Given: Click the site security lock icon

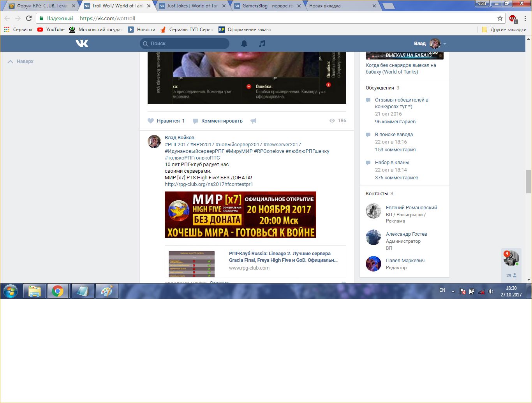Looking at the screenshot, I should click(x=41, y=18).
